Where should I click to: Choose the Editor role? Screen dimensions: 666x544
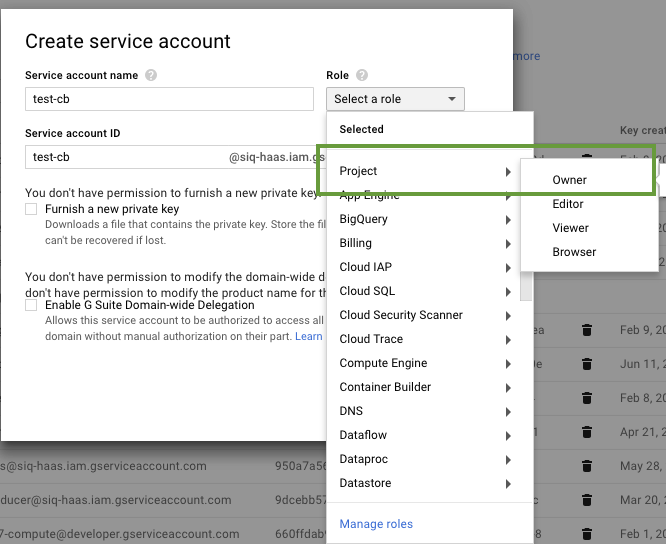tap(568, 204)
